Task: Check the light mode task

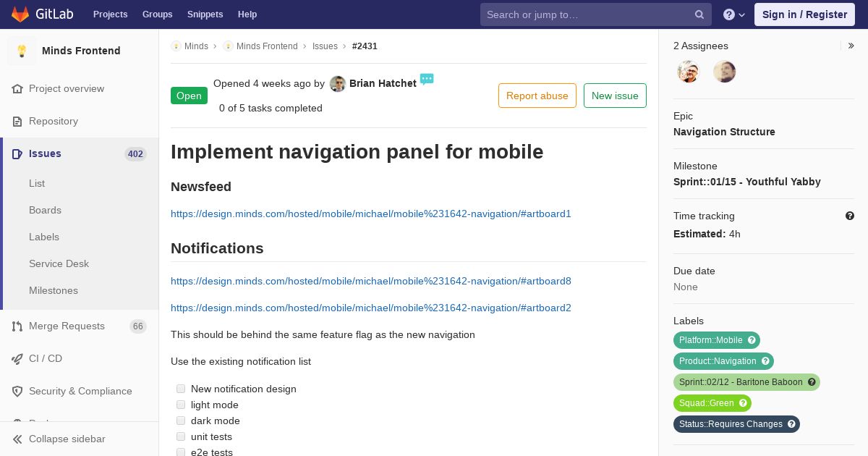Action: click(x=181, y=405)
